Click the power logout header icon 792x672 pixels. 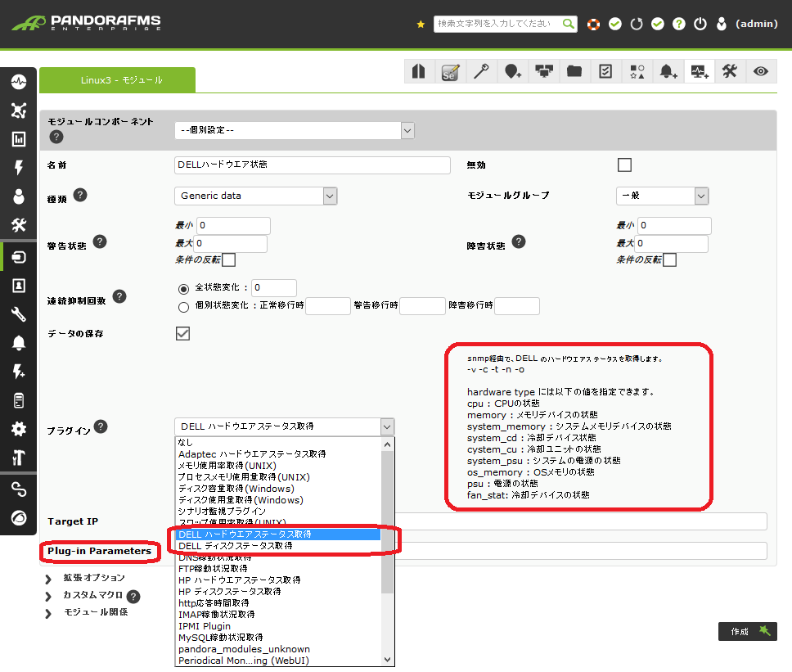700,24
